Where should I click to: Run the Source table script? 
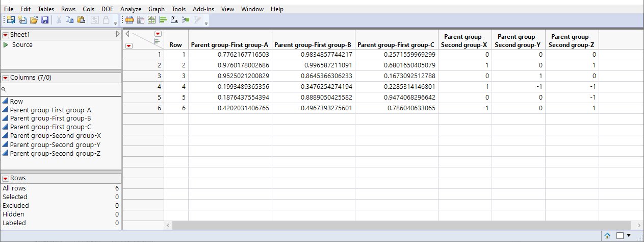6,45
